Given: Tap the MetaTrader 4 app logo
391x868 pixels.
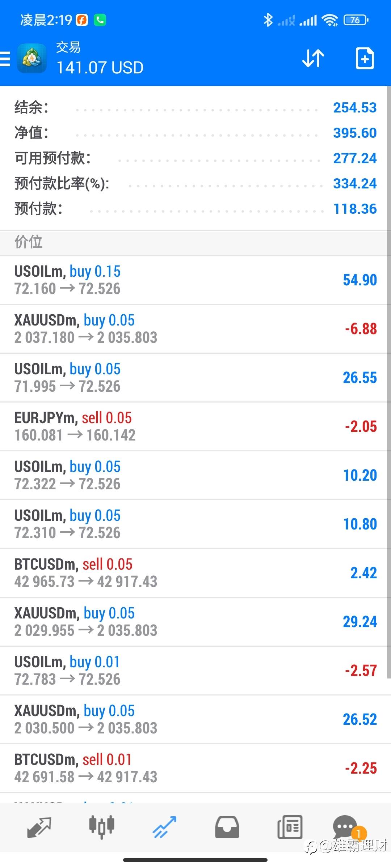Looking at the screenshot, I should (32, 59).
